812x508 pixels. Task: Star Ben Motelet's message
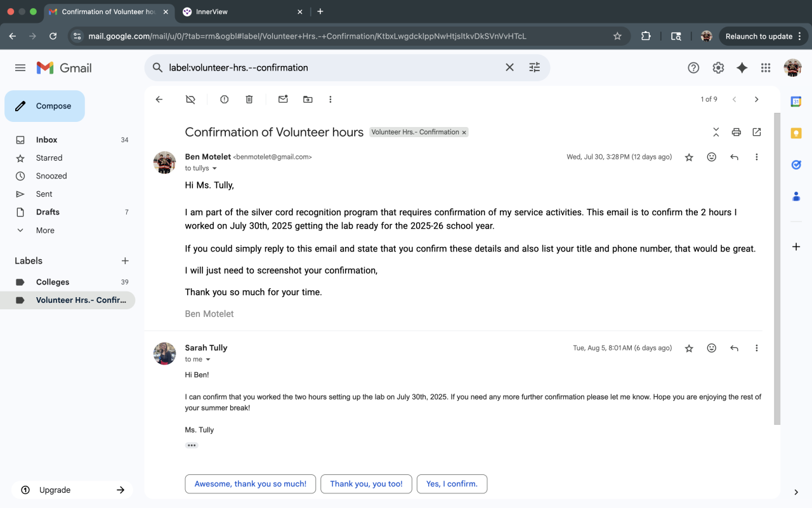click(689, 157)
